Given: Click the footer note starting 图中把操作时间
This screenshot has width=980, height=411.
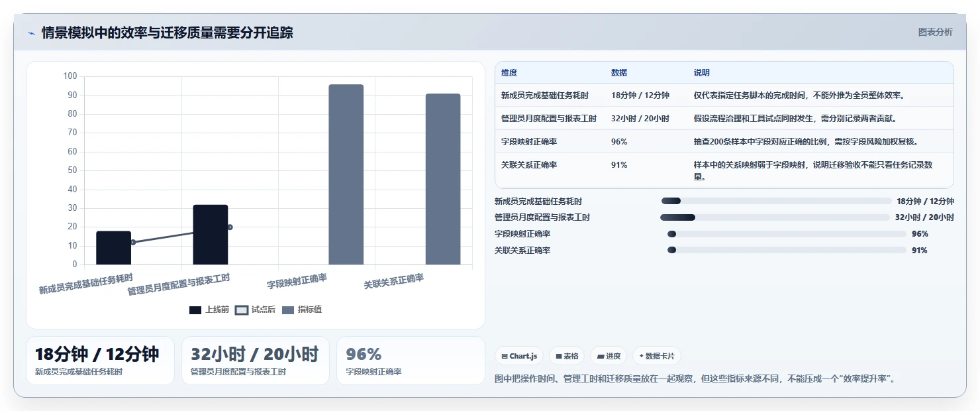Looking at the screenshot, I should 696,379.
